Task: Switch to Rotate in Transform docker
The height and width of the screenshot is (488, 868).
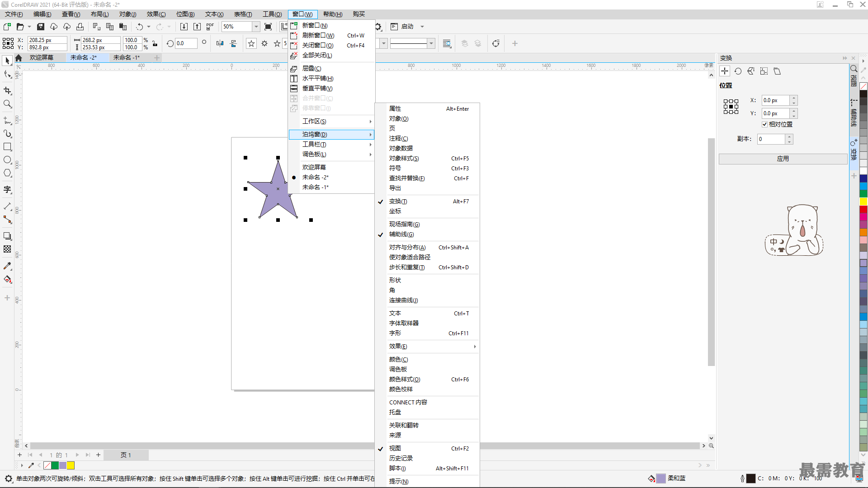Action: [x=738, y=71]
